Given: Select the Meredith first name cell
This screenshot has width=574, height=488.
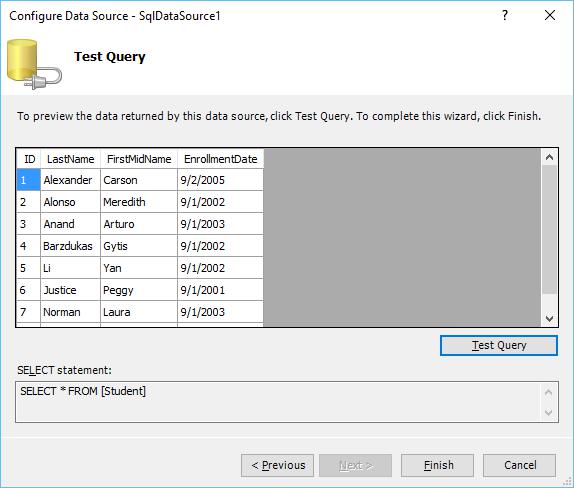Looking at the screenshot, I should [139, 202].
